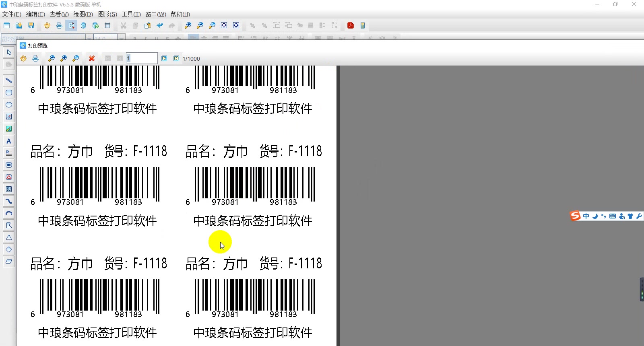Zoom out the print preview
Viewport: 644px width, 346px height.
[52, 58]
